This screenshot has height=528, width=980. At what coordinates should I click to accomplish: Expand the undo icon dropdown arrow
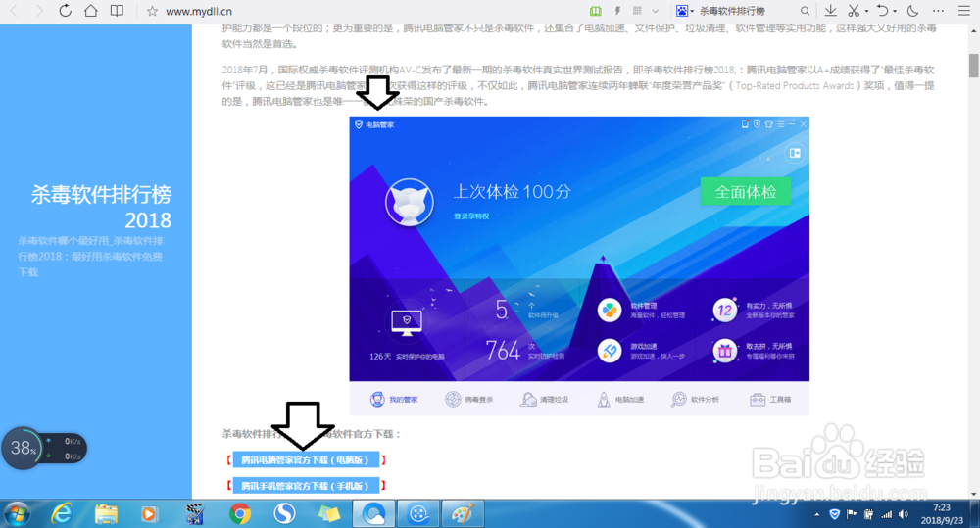pos(895,11)
